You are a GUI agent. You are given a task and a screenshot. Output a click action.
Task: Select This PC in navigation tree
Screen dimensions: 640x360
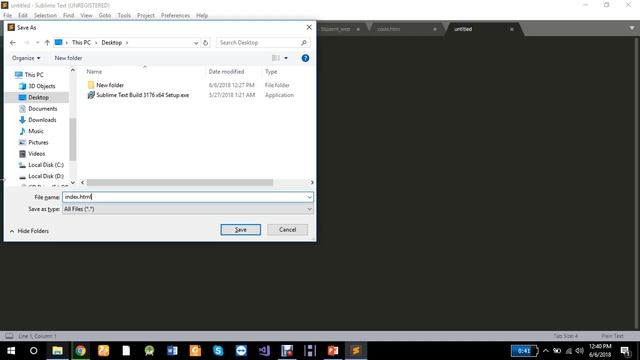tap(34, 75)
